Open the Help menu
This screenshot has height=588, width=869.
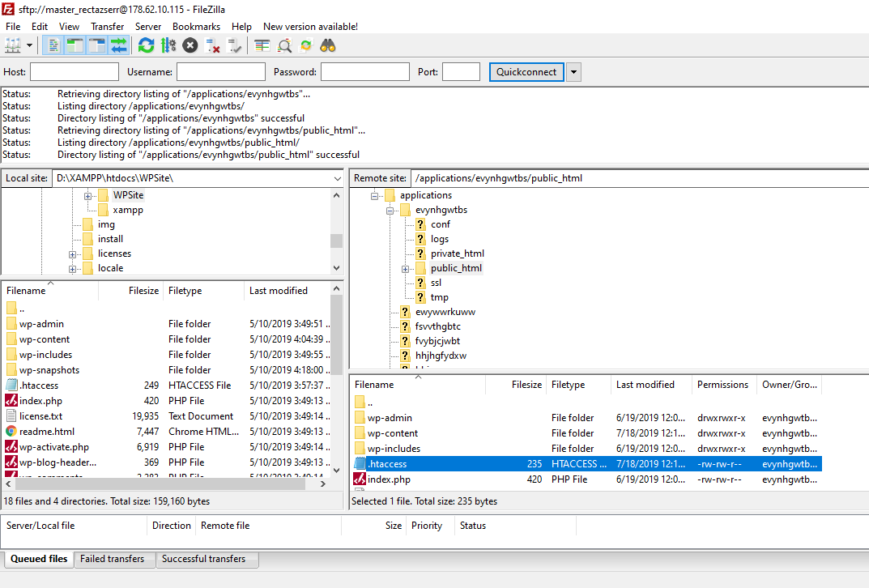click(x=241, y=27)
